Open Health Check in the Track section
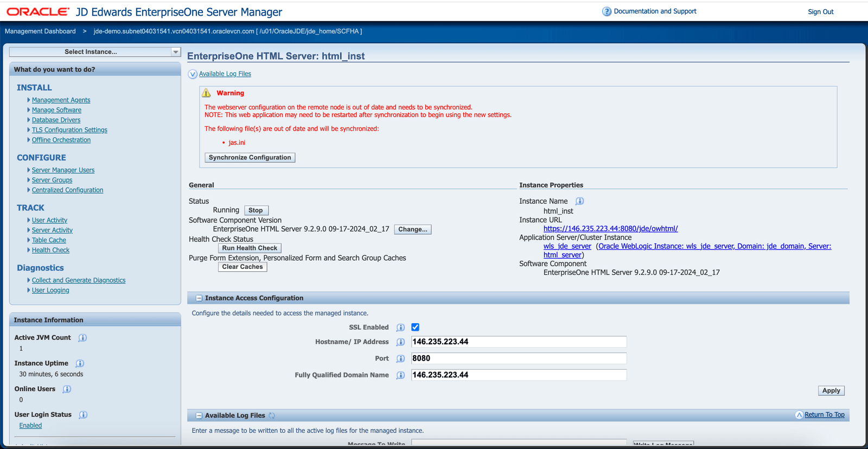The width and height of the screenshot is (868, 449). point(50,250)
